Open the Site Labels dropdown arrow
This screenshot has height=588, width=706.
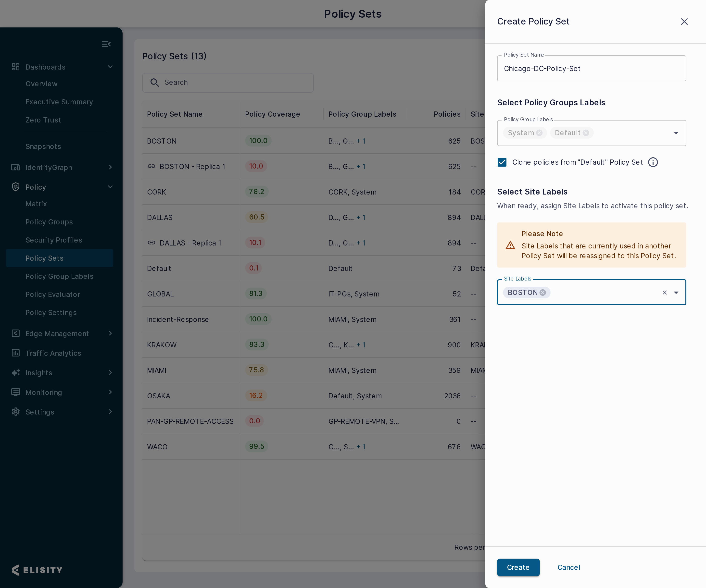click(x=676, y=293)
